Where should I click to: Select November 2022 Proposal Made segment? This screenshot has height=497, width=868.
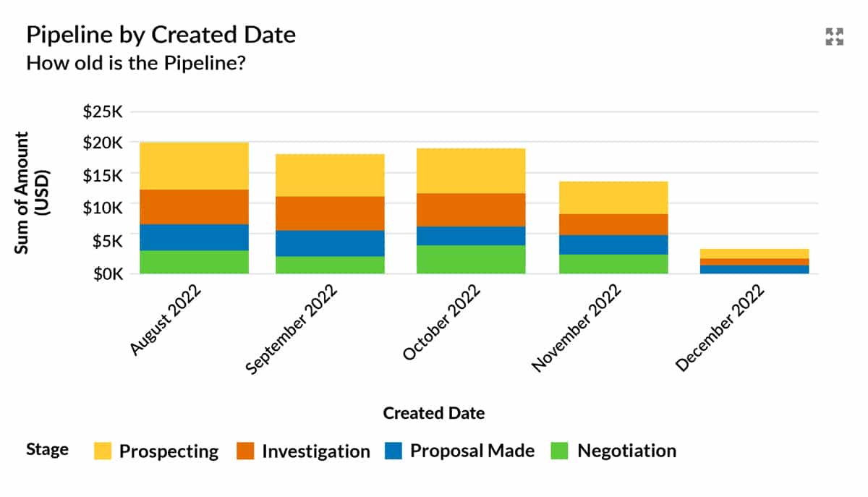pos(613,245)
